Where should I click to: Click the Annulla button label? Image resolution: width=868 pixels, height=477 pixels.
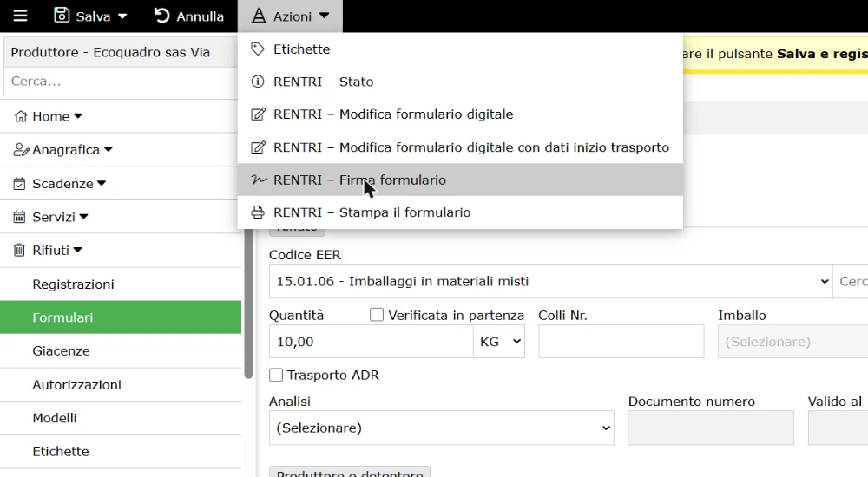coord(200,16)
